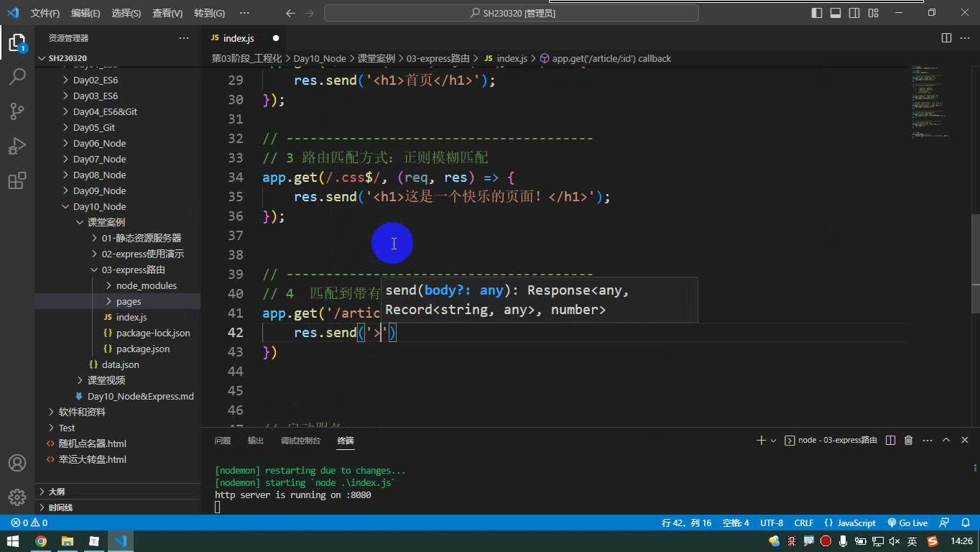Toggle the bottom panel layout button
980x552 pixels.
click(836, 13)
